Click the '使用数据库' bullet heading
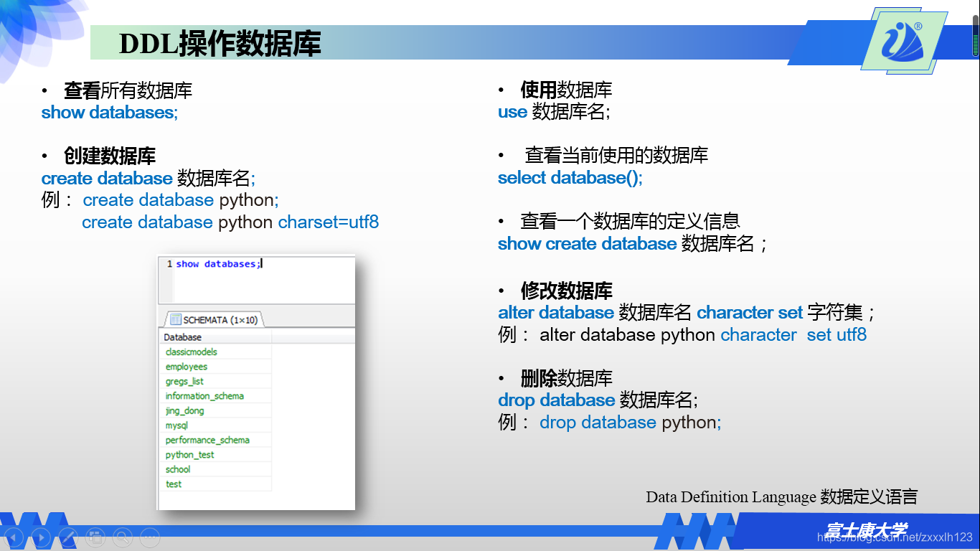 point(566,90)
